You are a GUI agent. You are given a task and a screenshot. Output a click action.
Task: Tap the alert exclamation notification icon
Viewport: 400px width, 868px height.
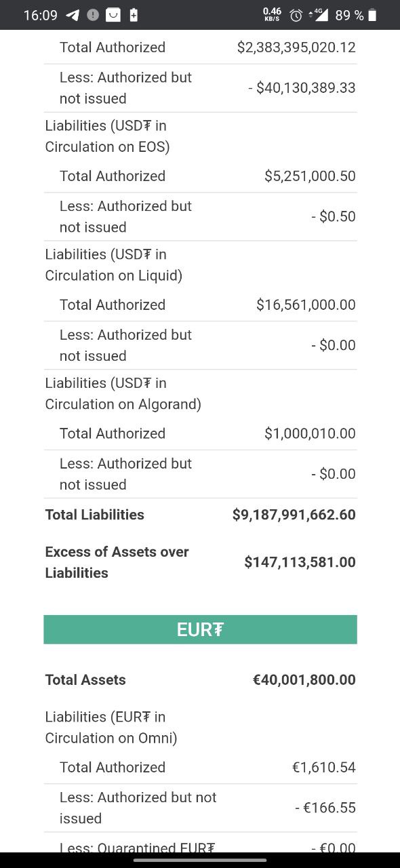93,15
